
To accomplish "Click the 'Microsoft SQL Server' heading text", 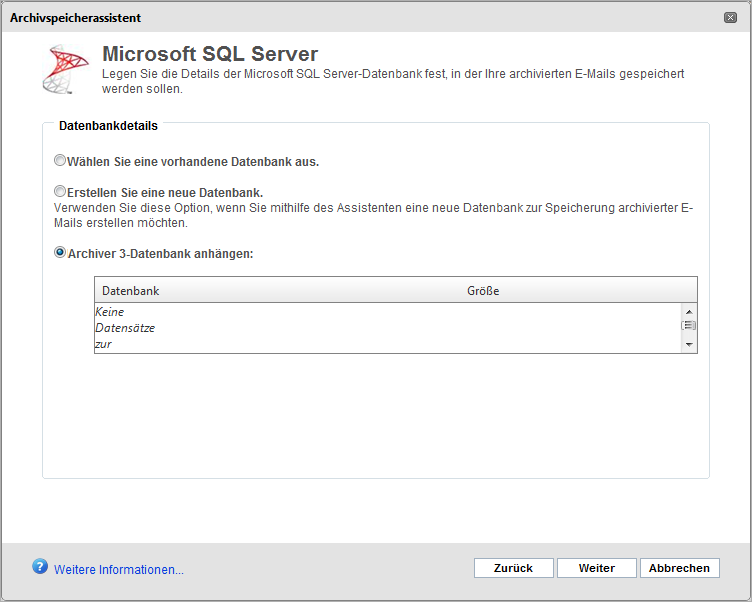I will tap(210, 54).
